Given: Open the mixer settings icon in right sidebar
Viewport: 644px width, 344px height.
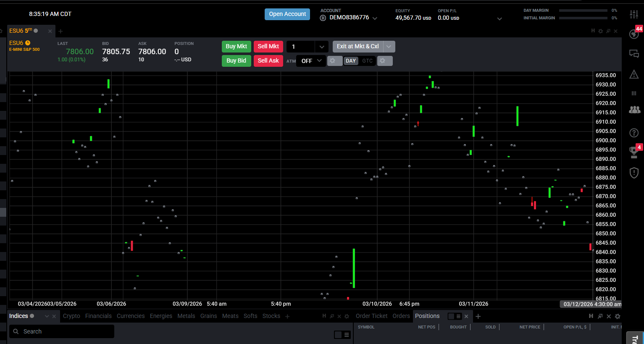Looking at the screenshot, I should [x=634, y=14].
